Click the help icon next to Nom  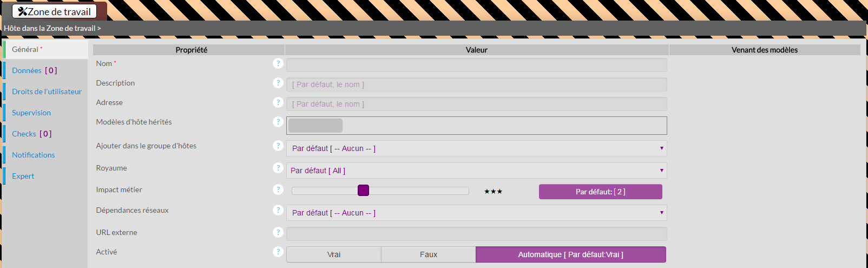(278, 63)
